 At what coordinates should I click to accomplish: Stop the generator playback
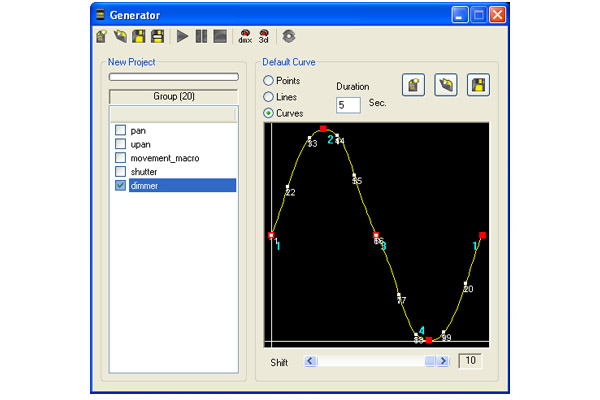point(219,37)
